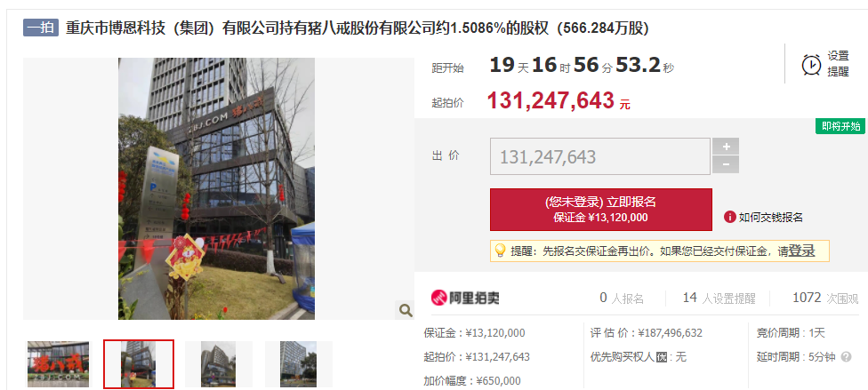
Task: Click the 立即报名 registration button
Action: pyautogui.click(x=600, y=210)
